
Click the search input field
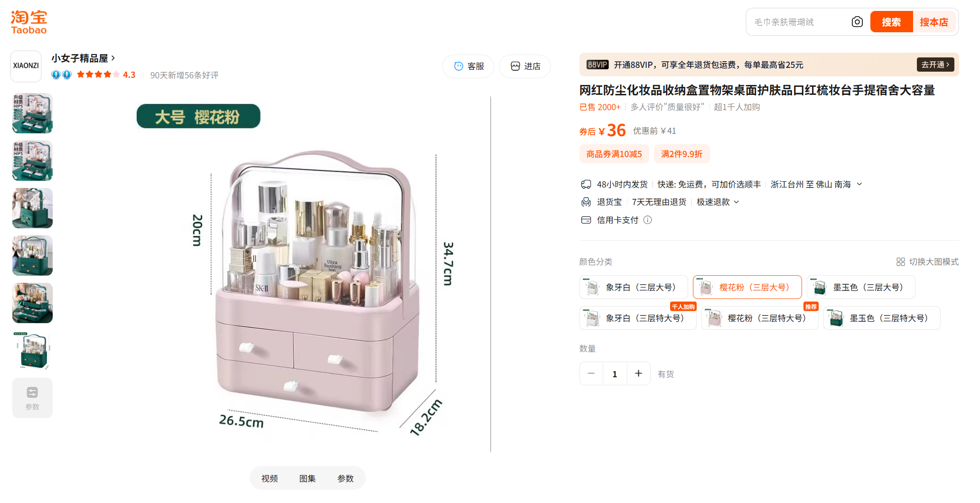click(x=800, y=22)
